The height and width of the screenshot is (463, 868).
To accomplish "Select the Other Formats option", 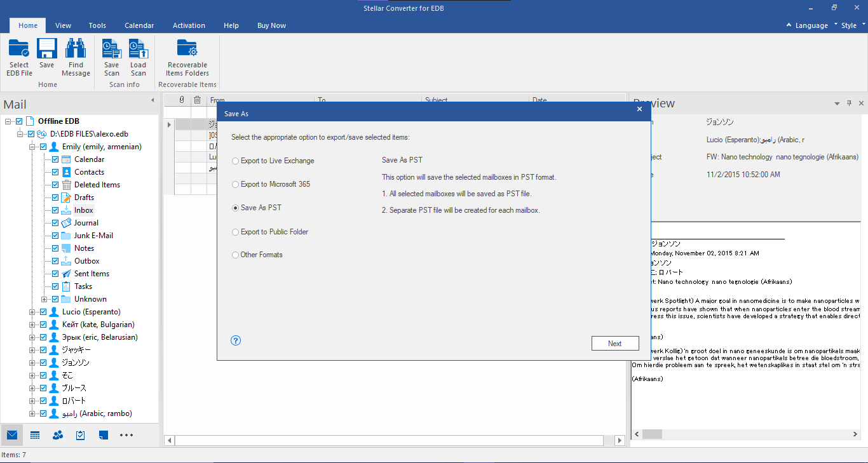I will tap(257, 255).
